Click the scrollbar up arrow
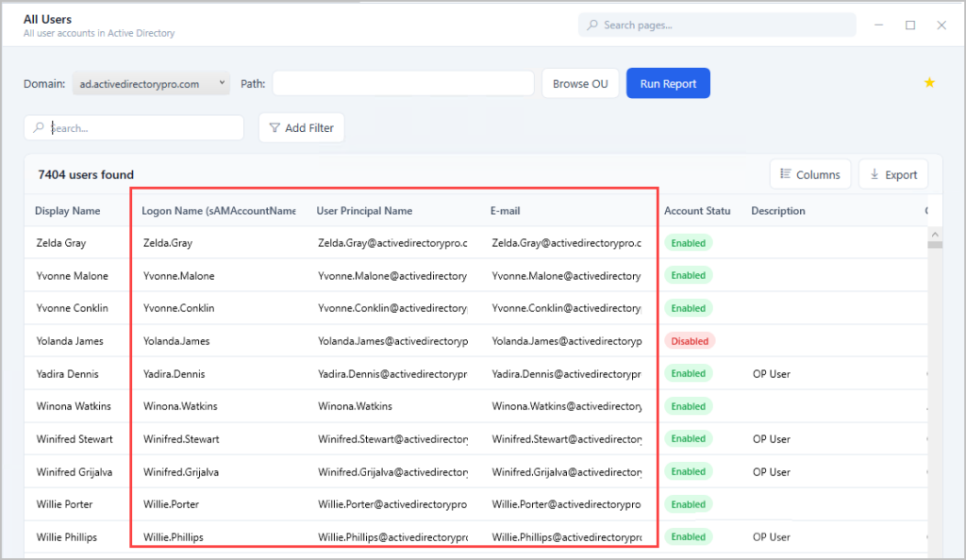Image resolution: width=966 pixels, height=560 pixels. 935,234
